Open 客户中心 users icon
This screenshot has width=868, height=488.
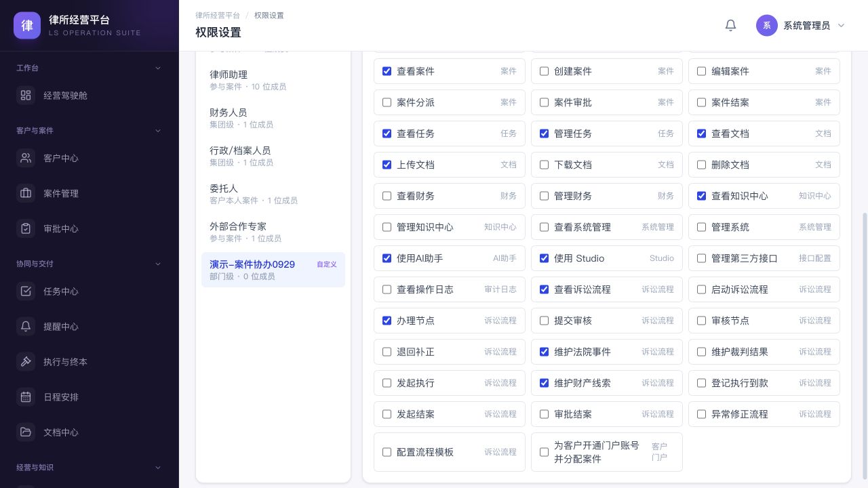pyautogui.click(x=26, y=158)
